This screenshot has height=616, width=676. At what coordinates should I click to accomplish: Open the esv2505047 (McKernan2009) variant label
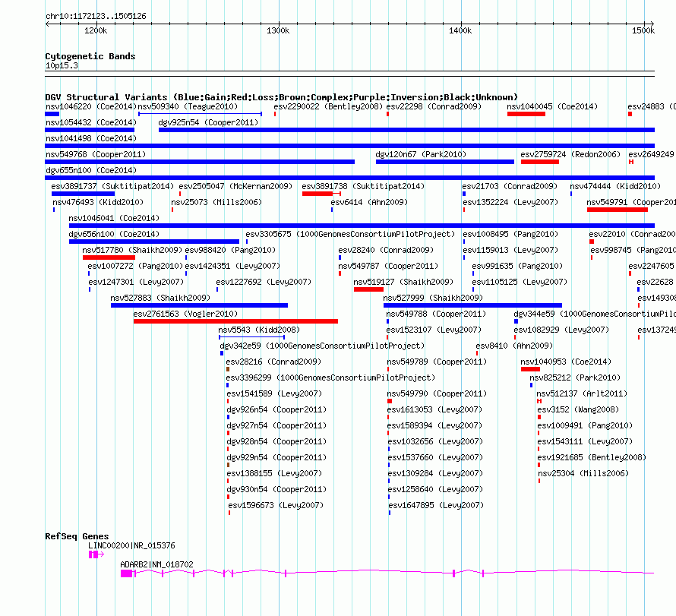pos(235,186)
